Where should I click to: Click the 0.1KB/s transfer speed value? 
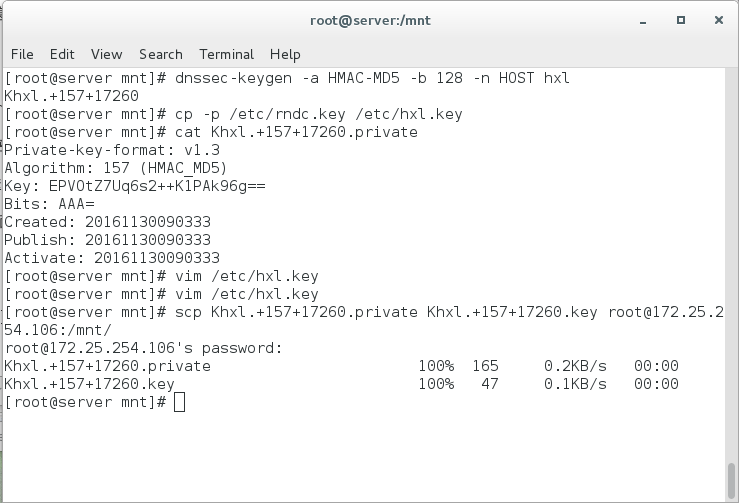[575, 384]
